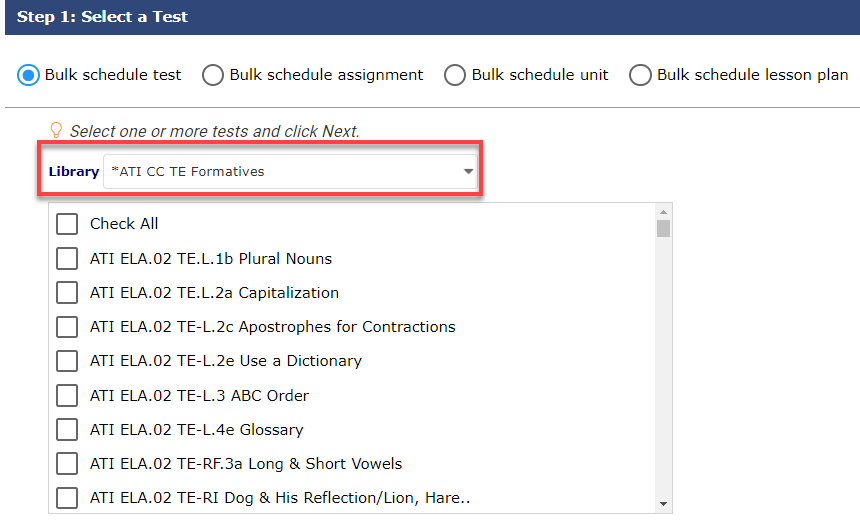This screenshot has width=860, height=530.
Task: Click the list scroll down arrow
Action: [x=663, y=504]
